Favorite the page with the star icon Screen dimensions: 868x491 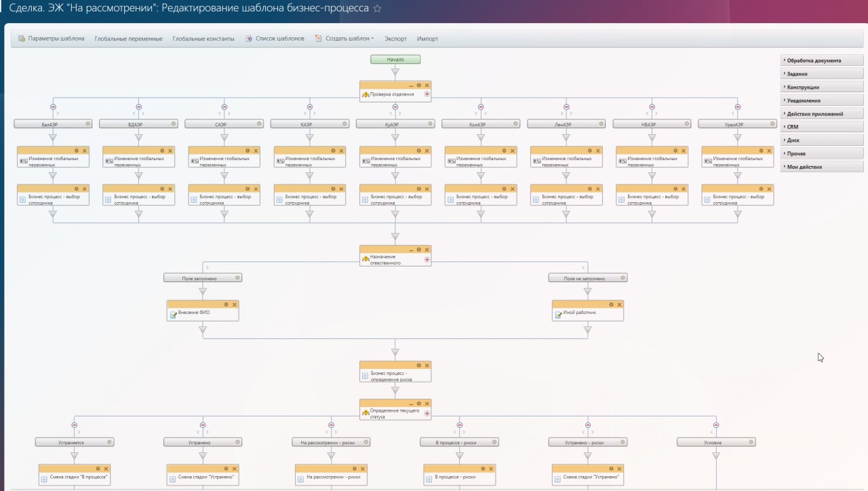pos(378,9)
